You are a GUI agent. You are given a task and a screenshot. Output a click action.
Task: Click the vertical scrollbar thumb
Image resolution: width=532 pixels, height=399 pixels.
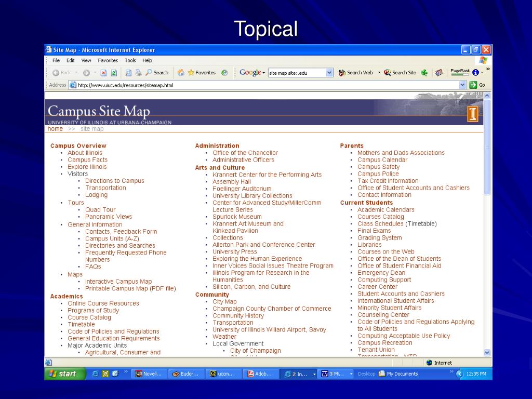pos(487,147)
